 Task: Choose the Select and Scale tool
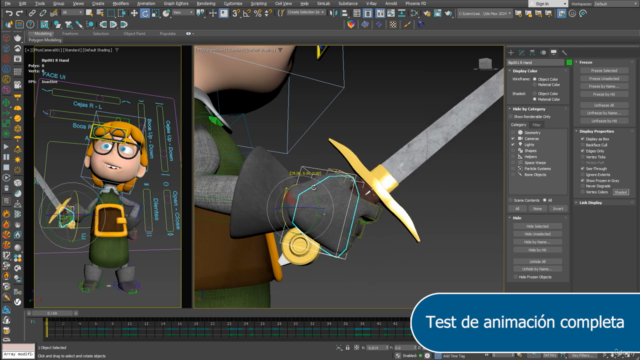pyautogui.click(x=156, y=13)
